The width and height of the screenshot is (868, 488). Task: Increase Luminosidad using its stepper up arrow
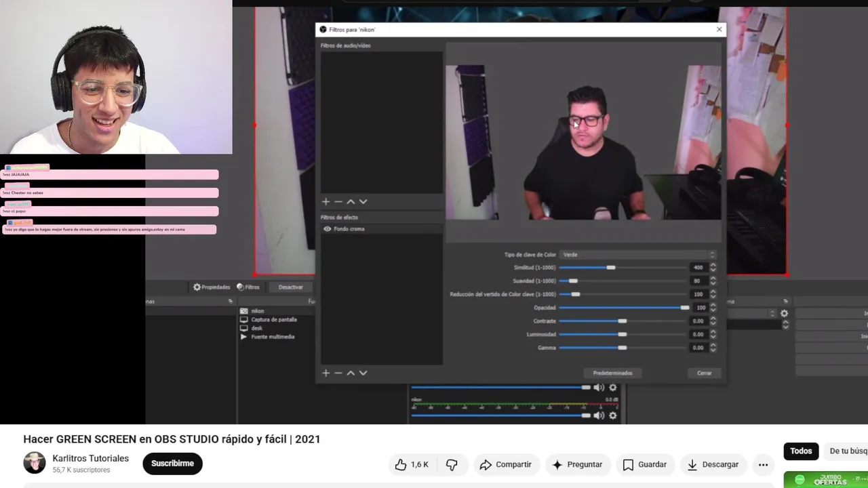tap(713, 332)
